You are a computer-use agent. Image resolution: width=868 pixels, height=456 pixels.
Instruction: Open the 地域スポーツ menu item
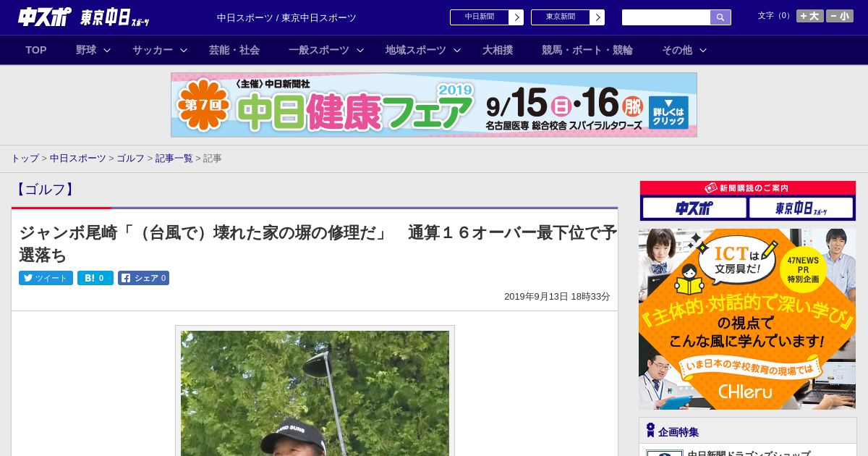416,50
